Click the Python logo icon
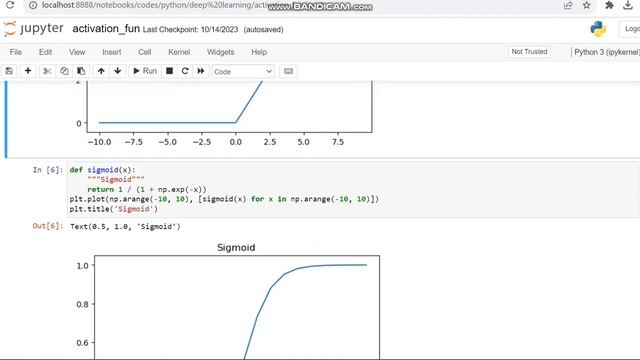 coord(598,29)
